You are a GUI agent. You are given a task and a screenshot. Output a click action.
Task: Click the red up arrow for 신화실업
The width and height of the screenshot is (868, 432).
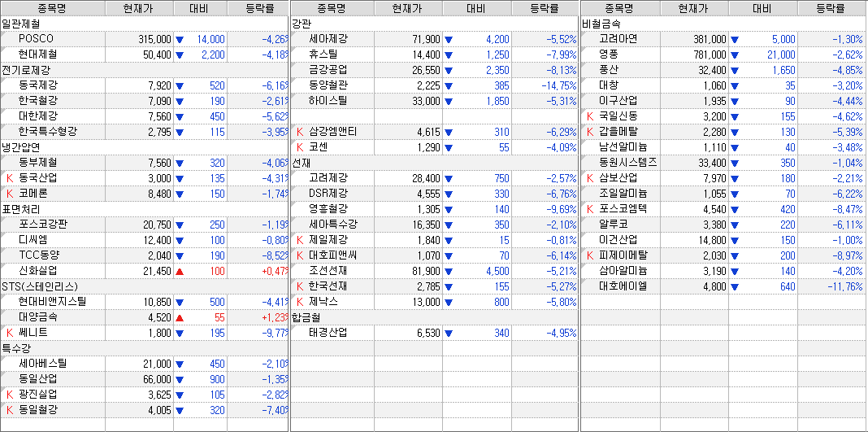point(180,270)
